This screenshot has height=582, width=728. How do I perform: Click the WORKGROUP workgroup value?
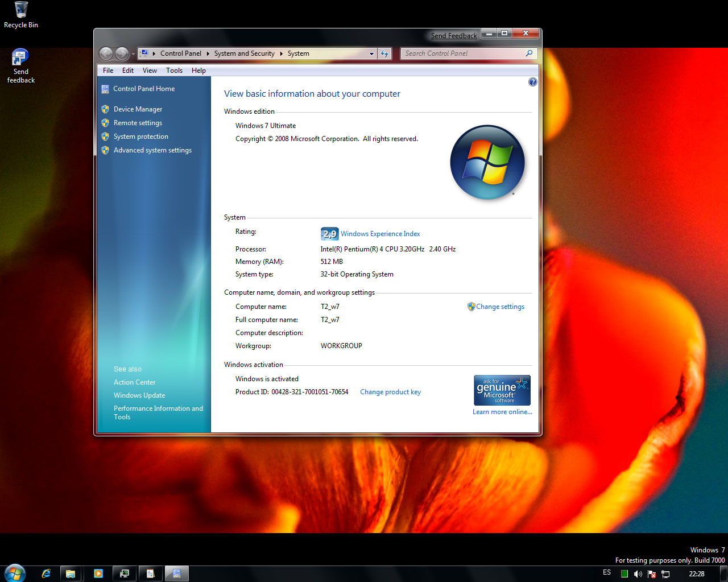click(x=341, y=346)
